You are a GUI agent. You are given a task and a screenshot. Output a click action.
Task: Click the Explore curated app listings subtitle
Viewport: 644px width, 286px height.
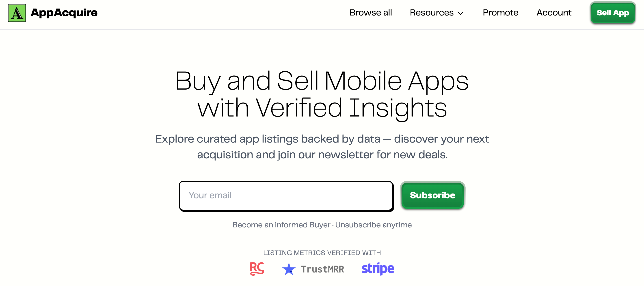pyautogui.click(x=322, y=147)
